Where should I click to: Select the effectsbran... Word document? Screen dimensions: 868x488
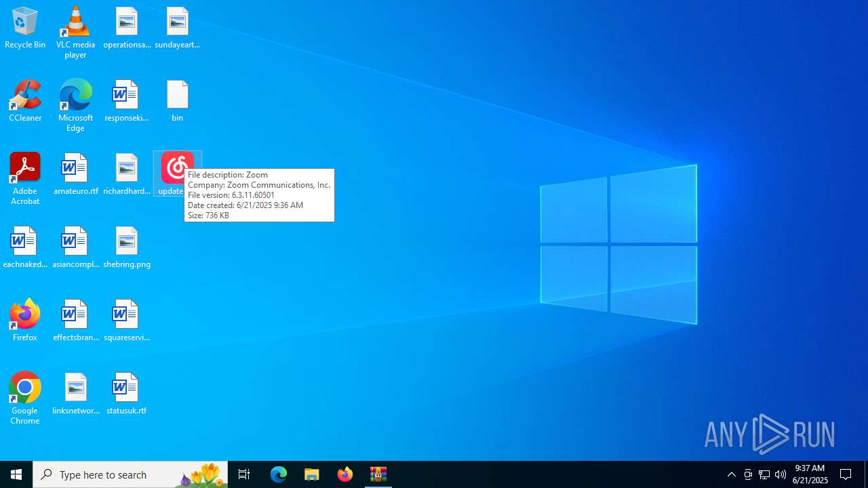point(75,321)
